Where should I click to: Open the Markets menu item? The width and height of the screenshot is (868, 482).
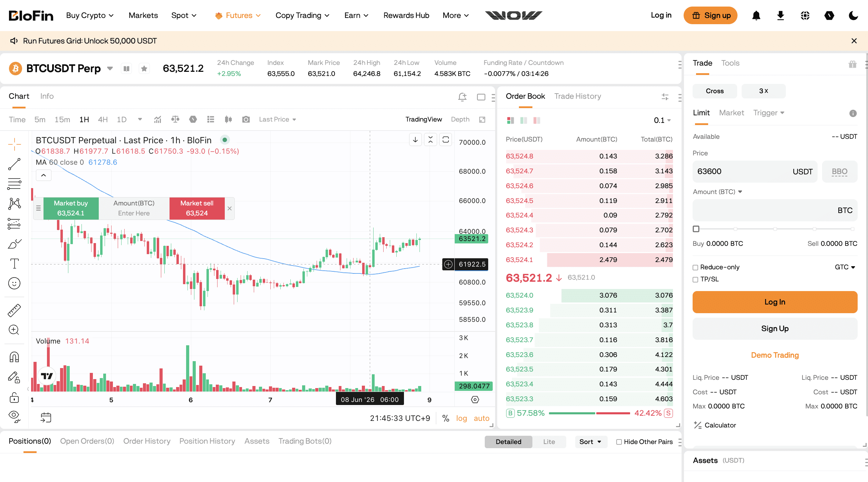coord(143,16)
